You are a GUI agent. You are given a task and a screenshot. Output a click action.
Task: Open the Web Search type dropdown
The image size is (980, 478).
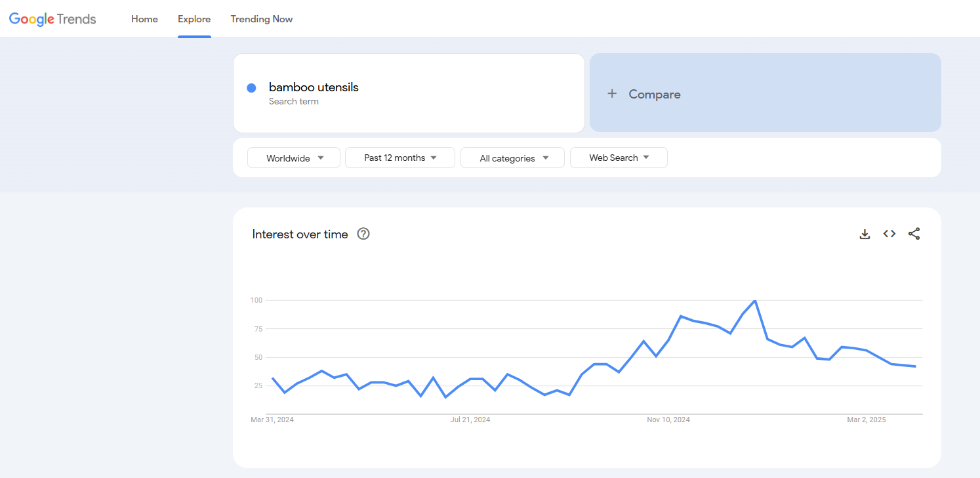tap(619, 158)
